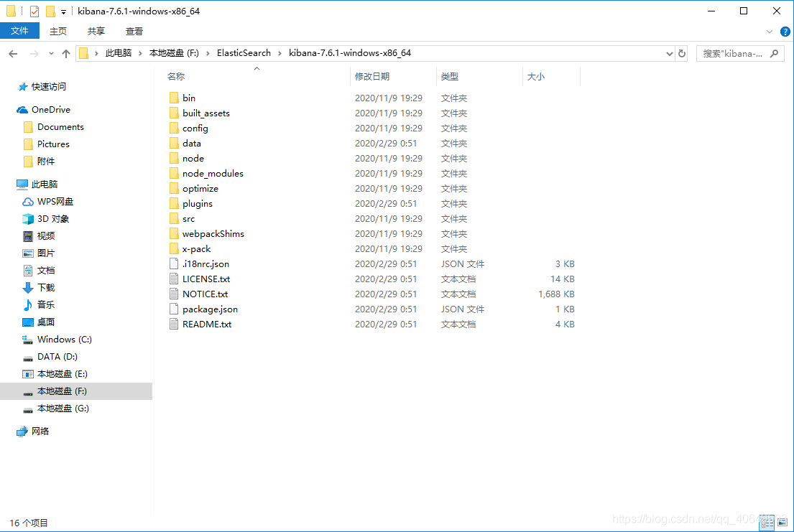Select the data folder row
Viewport: 794px width, 532px height.
coord(374,144)
